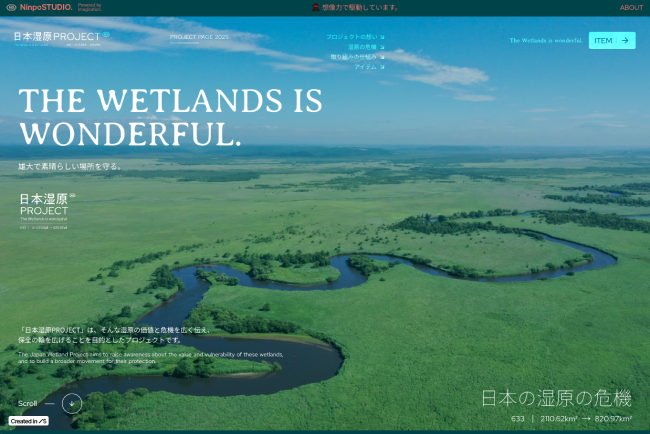Open the 取り組みの仕組み nav link

[x=353, y=57]
